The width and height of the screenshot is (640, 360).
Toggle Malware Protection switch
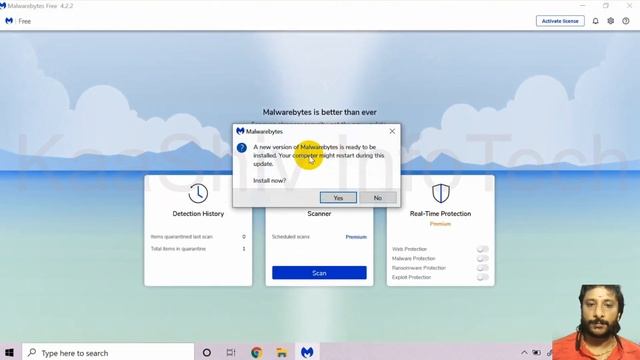pos(482,258)
